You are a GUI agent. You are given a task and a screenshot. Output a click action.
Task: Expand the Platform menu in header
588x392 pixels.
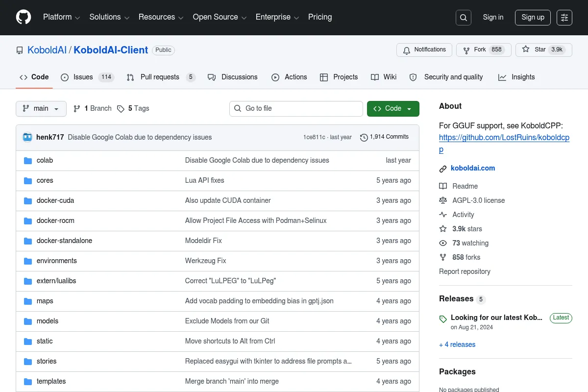point(61,17)
